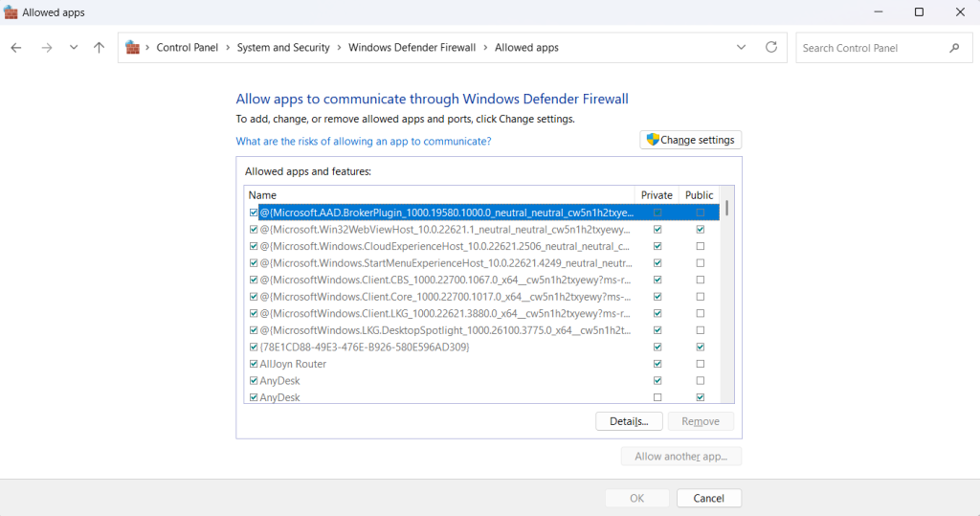Click the firewall icon in address bar

point(132,48)
